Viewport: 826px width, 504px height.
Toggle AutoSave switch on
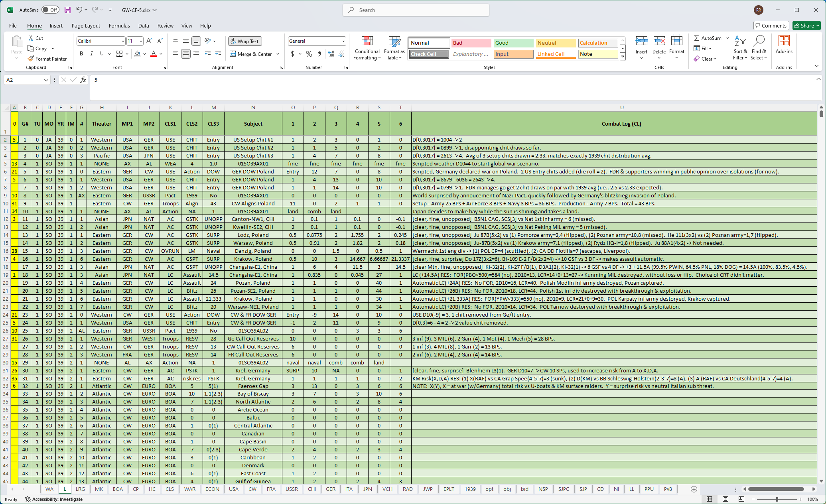coord(50,10)
